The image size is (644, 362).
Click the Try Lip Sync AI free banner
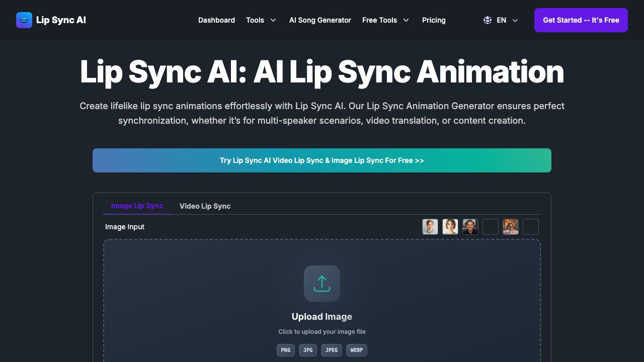(322, 160)
